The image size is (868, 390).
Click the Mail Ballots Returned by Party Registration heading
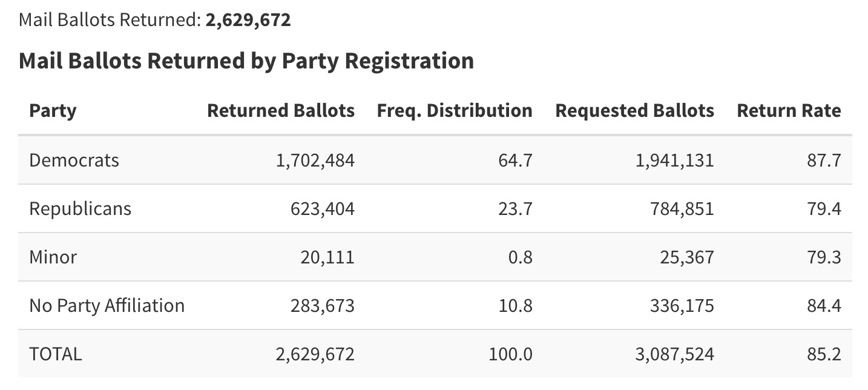246,61
